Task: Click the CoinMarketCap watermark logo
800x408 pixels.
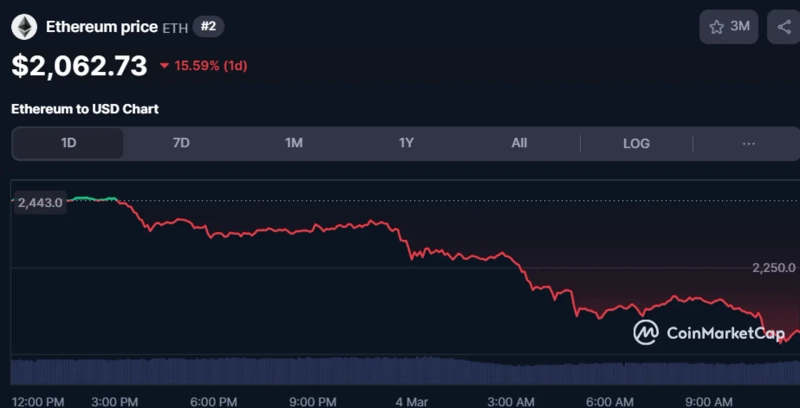Action: (709, 332)
